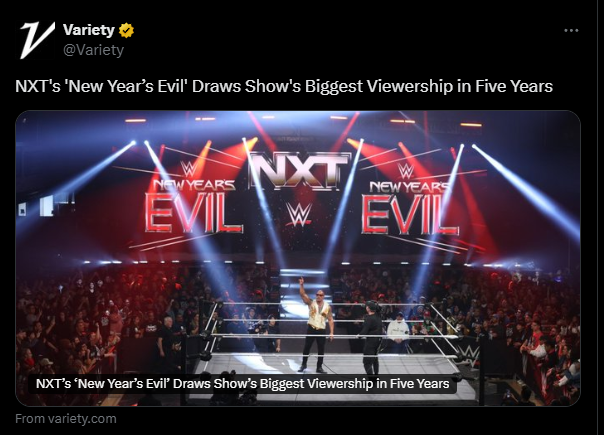The width and height of the screenshot is (604, 435).
Task: Click the Variety display name
Action: pyautogui.click(x=89, y=30)
